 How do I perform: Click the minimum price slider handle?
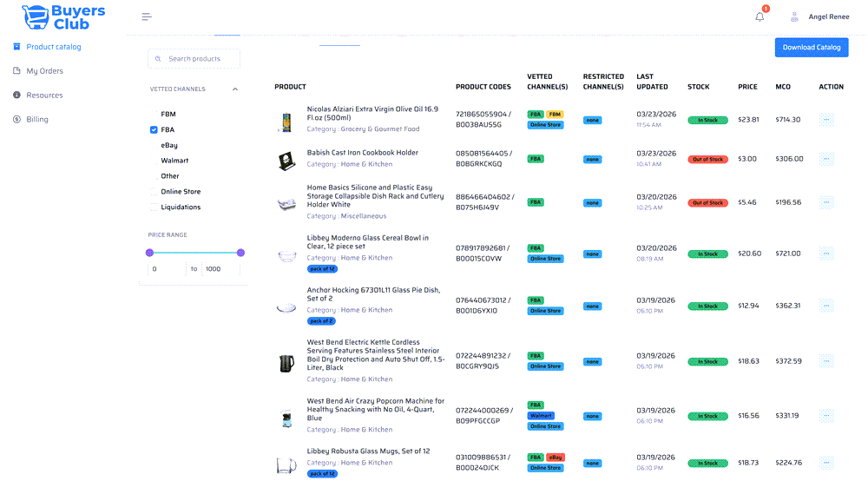coord(149,253)
